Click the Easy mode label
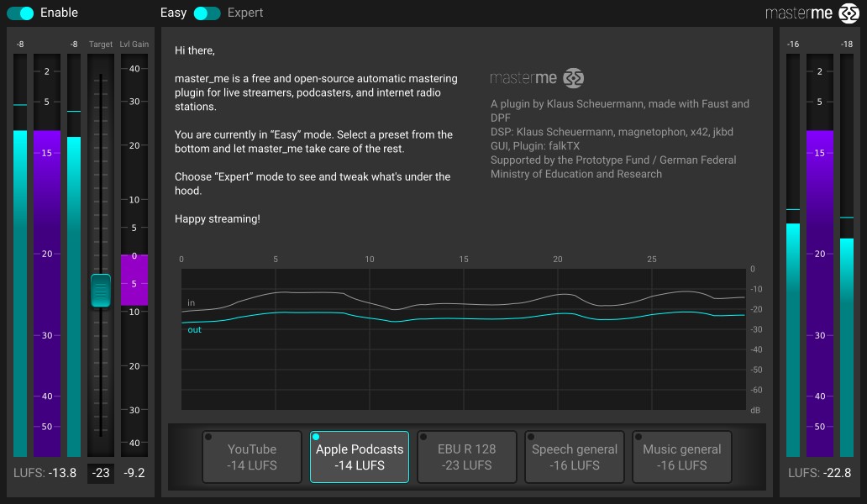 coord(173,13)
